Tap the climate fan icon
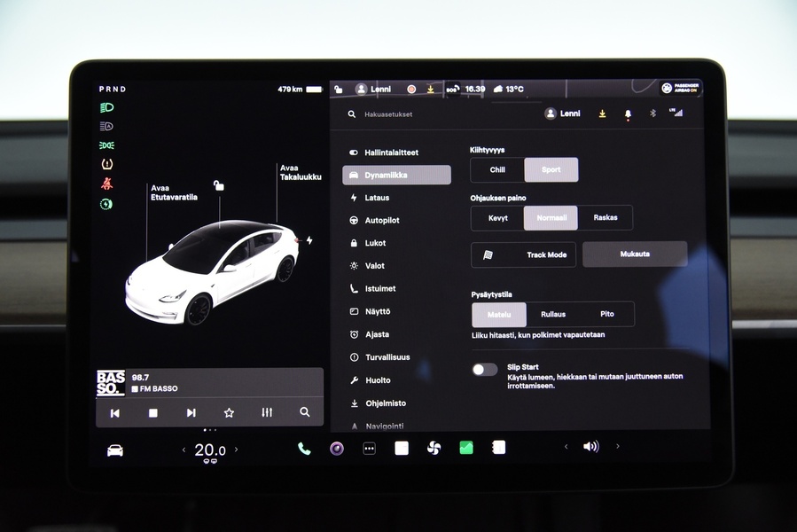The width and height of the screenshot is (797, 532). tap(434, 449)
